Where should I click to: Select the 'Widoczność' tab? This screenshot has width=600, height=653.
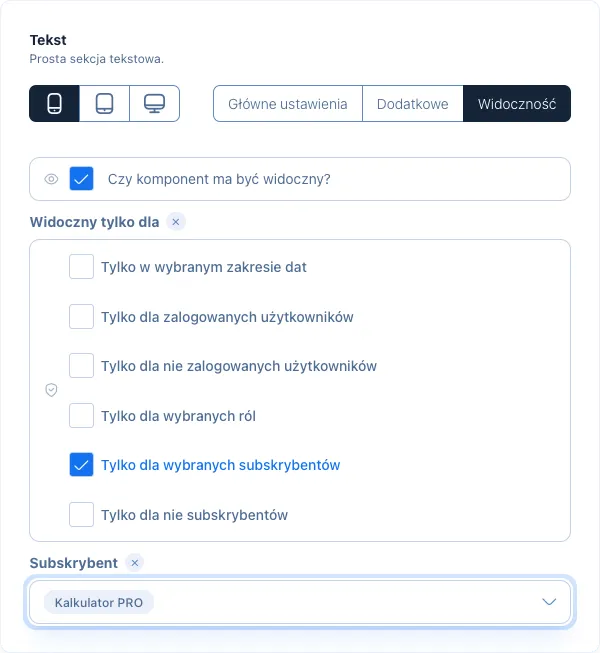(x=517, y=104)
